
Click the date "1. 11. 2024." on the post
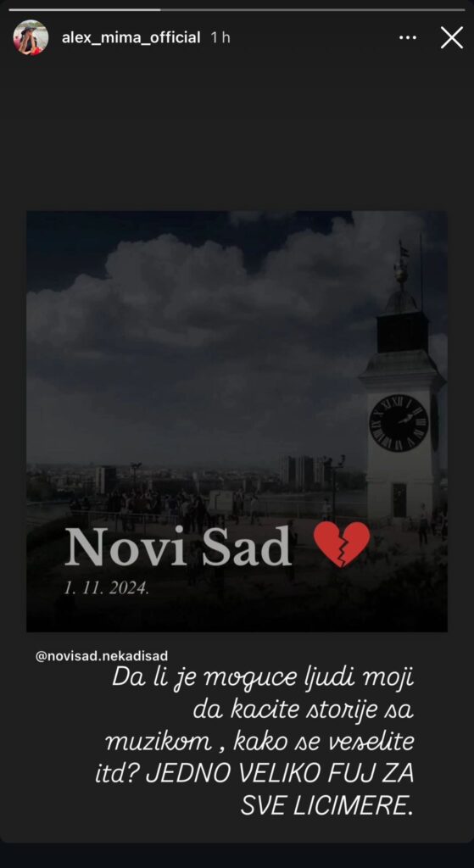106,588
